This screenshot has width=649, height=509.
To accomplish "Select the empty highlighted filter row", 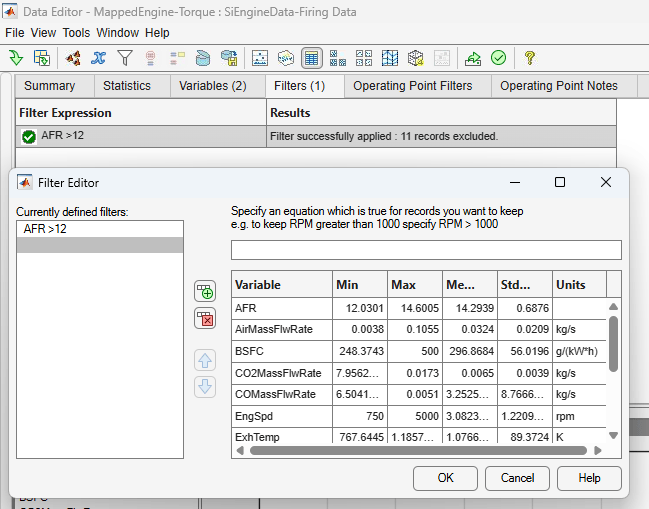I will [100, 245].
